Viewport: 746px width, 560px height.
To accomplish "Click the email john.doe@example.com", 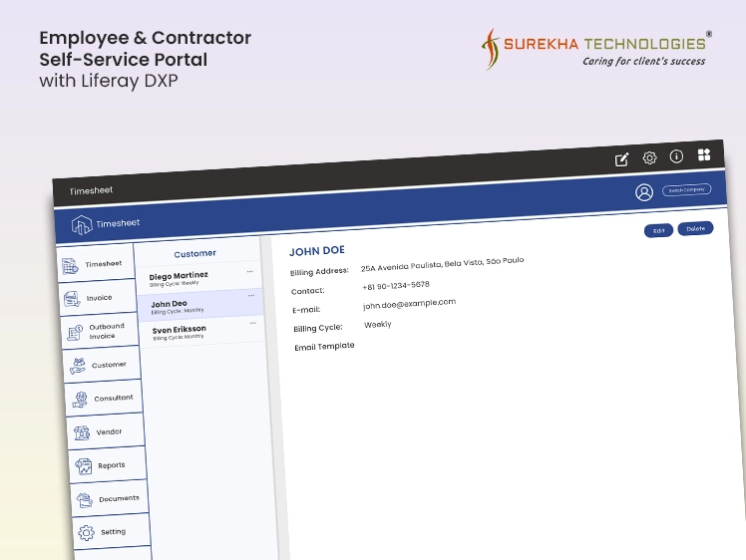I will (409, 303).
